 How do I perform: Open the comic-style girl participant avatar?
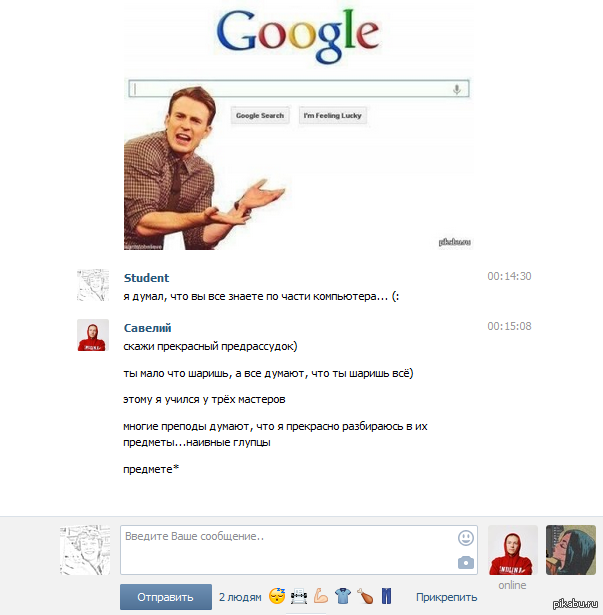click(571, 550)
